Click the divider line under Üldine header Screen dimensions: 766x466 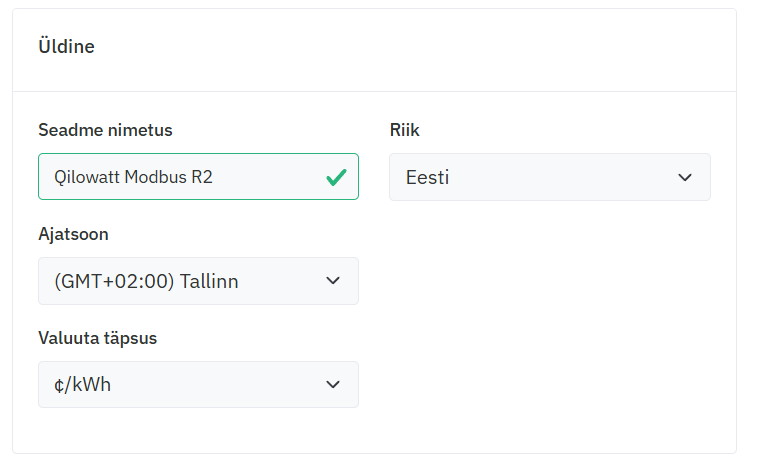click(374, 92)
